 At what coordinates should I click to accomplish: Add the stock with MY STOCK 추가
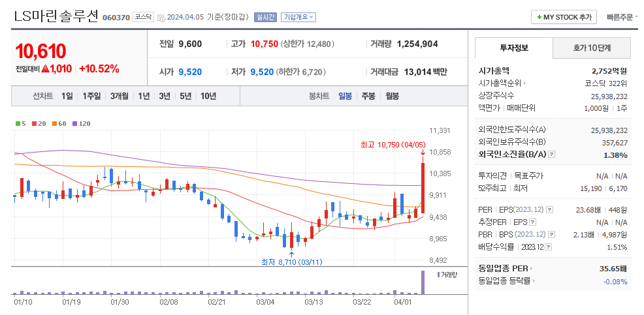point(564,17)
